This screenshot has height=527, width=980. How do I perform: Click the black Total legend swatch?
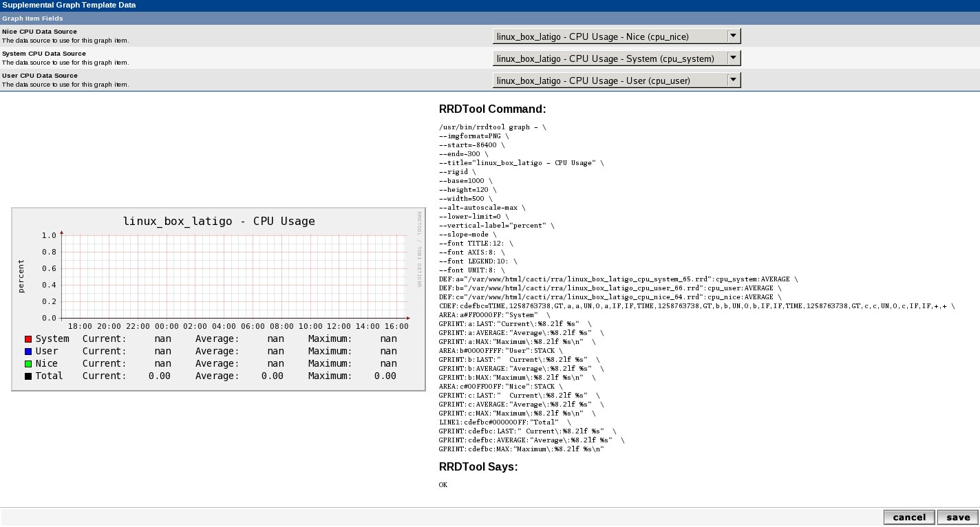click(x=28, y=376)
